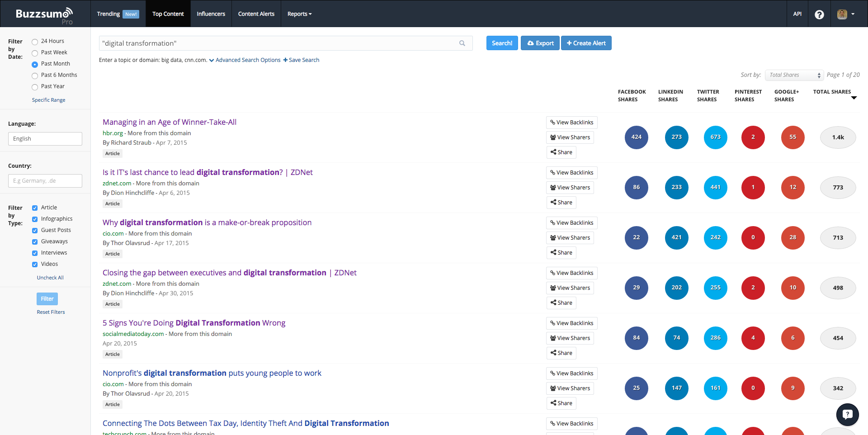Click LinkedIn shares 74 circle
The image size is (868, 435).
pos(676,338)
